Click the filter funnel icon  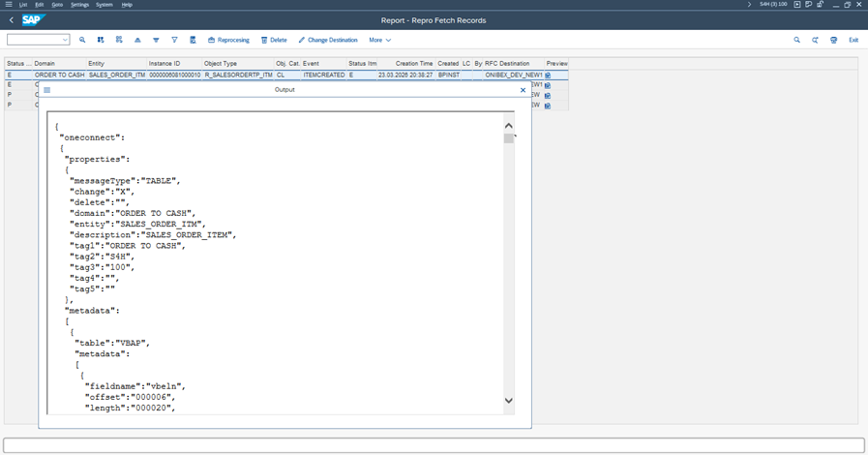[x=174, y=41]
